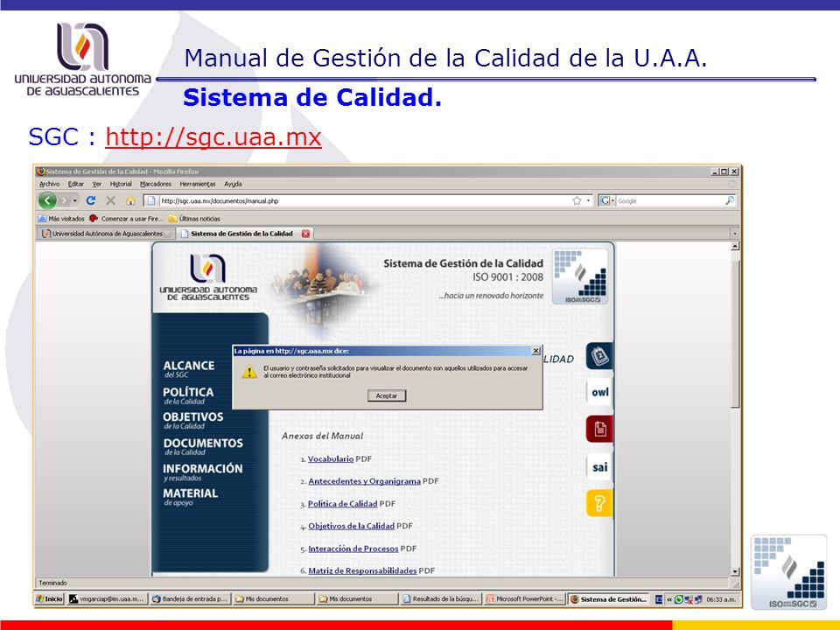The image size is (840, 630).
Task: Open Interacción de Procesos PDF link
Action: (353, 549)
